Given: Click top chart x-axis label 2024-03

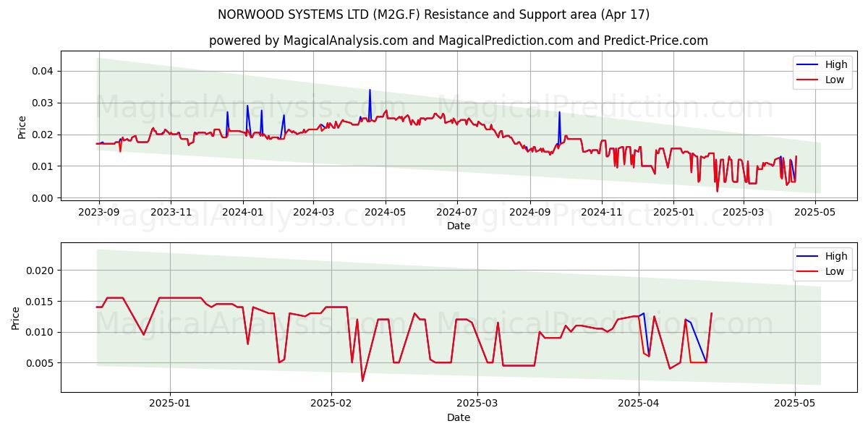Looking at the screenshot, I should coord(313,213).
